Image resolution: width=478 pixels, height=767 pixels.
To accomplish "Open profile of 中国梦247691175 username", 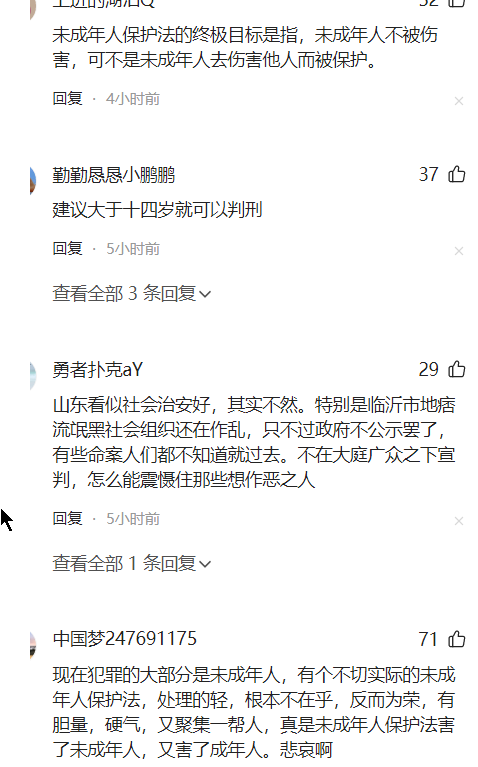I will pyautogui.click(x=124, y=639).
